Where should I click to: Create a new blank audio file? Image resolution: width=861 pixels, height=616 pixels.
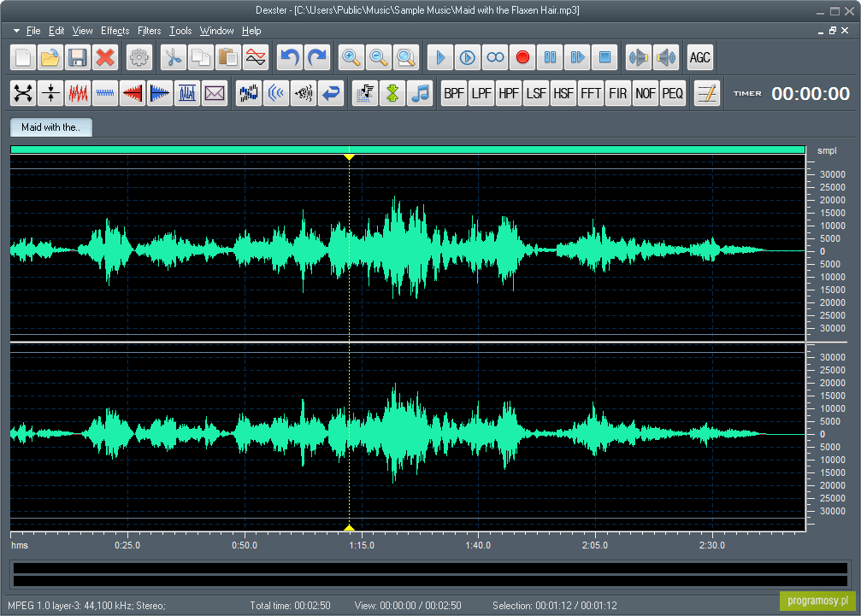pyautogui.click(x=23, y=57)
